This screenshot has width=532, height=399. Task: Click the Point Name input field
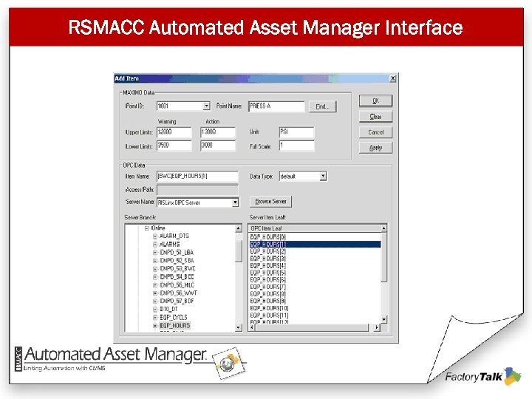point(276,106)
